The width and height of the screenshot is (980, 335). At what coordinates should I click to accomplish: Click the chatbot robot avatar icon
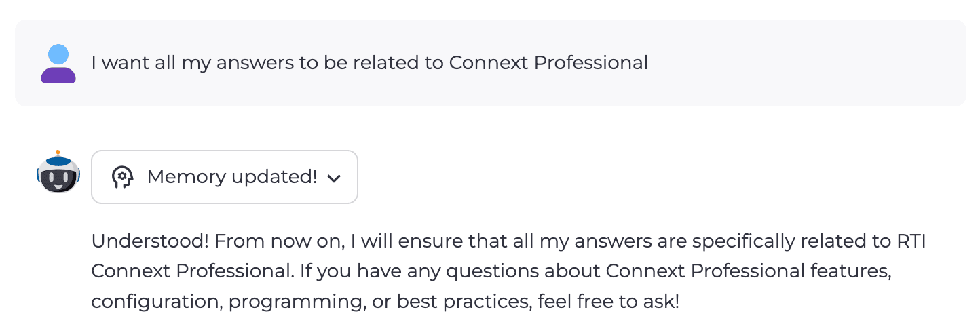pyautogui.click(x=58, y=172)
